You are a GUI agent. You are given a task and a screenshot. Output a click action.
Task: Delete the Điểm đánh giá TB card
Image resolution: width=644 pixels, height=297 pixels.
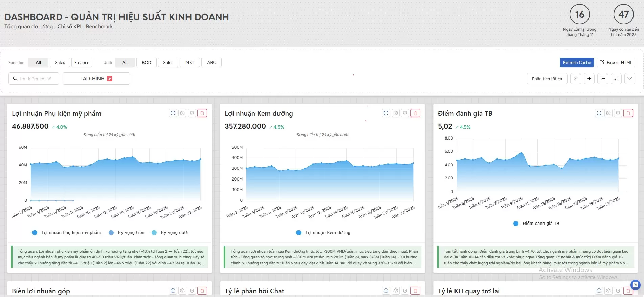click(628, 113)
